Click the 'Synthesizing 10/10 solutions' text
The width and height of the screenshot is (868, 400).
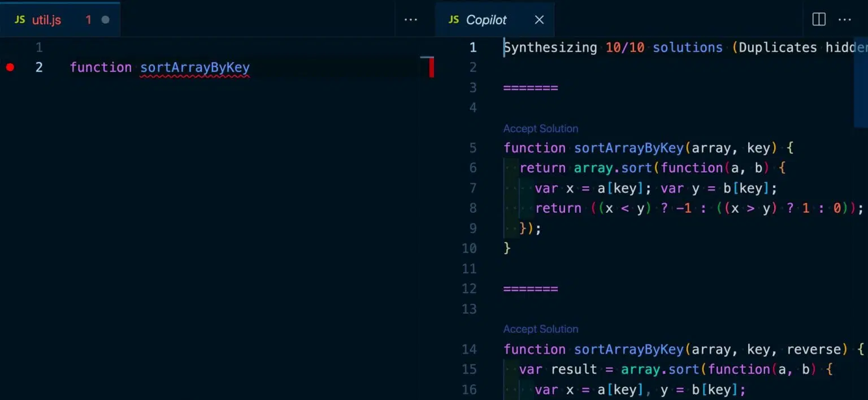point(613,48)
